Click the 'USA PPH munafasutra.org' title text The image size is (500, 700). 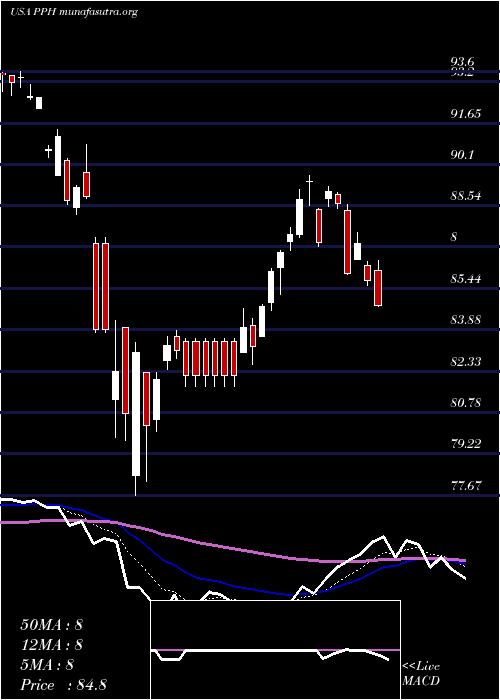coord(74,12)
